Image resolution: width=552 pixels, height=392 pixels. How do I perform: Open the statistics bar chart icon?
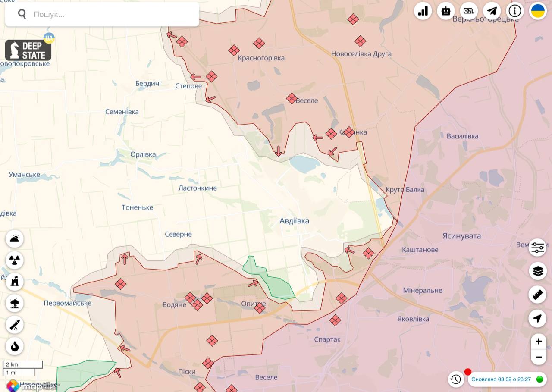[x=423, y=11]
